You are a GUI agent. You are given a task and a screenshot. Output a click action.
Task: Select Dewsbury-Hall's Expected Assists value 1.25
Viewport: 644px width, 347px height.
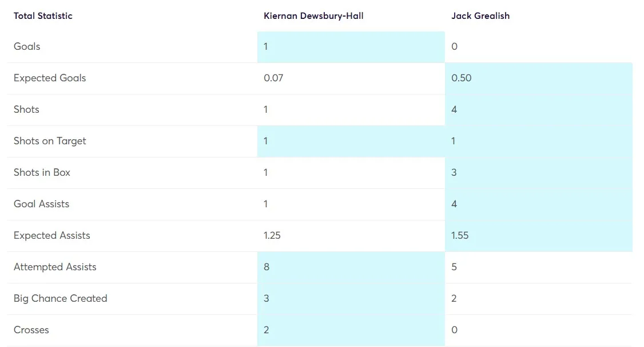[272, 235]
